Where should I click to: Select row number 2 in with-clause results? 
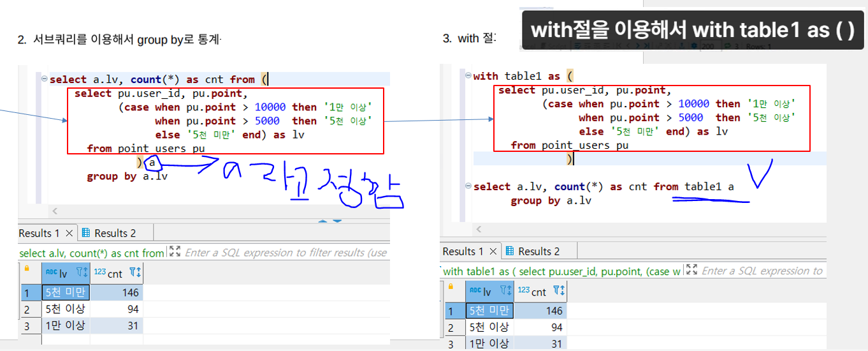[x=454, y=327]
